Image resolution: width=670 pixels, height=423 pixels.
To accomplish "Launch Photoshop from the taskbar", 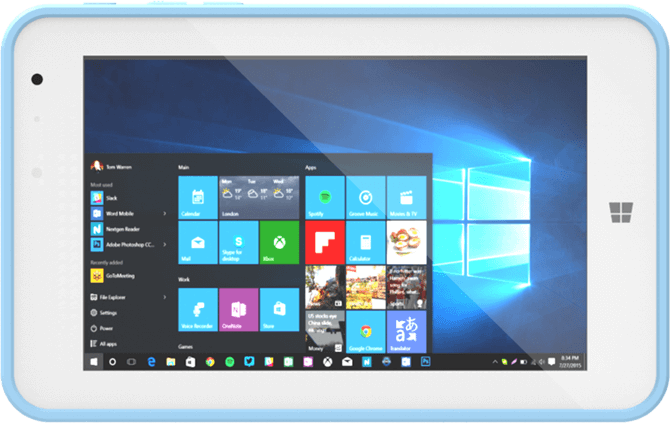I will coord(425,362).
